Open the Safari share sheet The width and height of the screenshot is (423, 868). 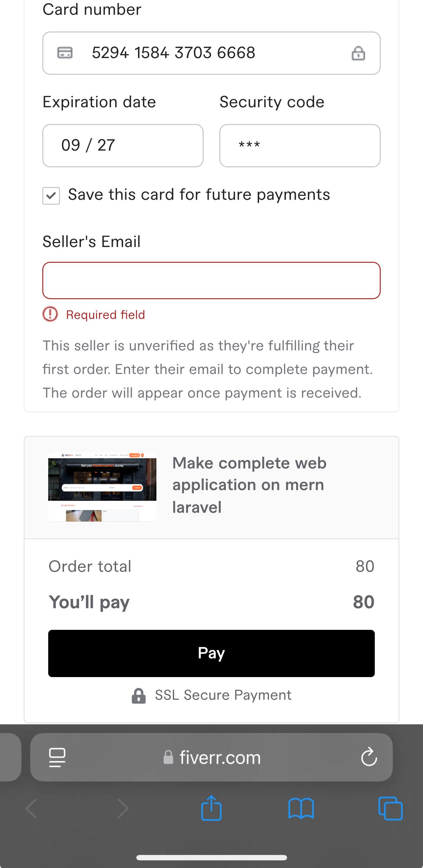coord(211,808)
